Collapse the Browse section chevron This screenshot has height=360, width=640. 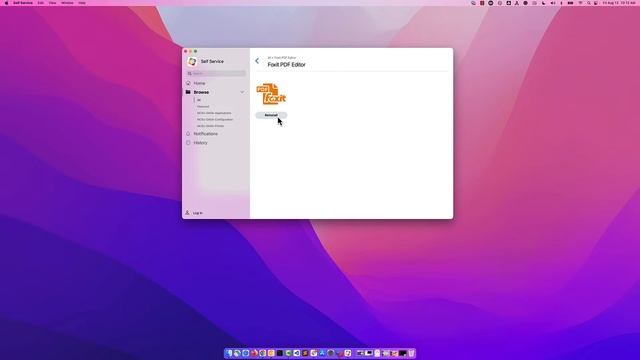pyautogui.click(x=242, y=92)
